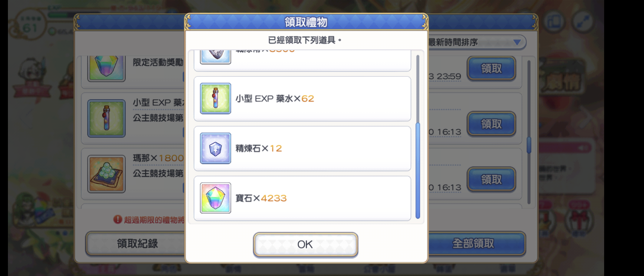Click the gift list scrollbar at right
Viewport: 644px width, 276px height.
pyautogui.click(x=529, y=132)
